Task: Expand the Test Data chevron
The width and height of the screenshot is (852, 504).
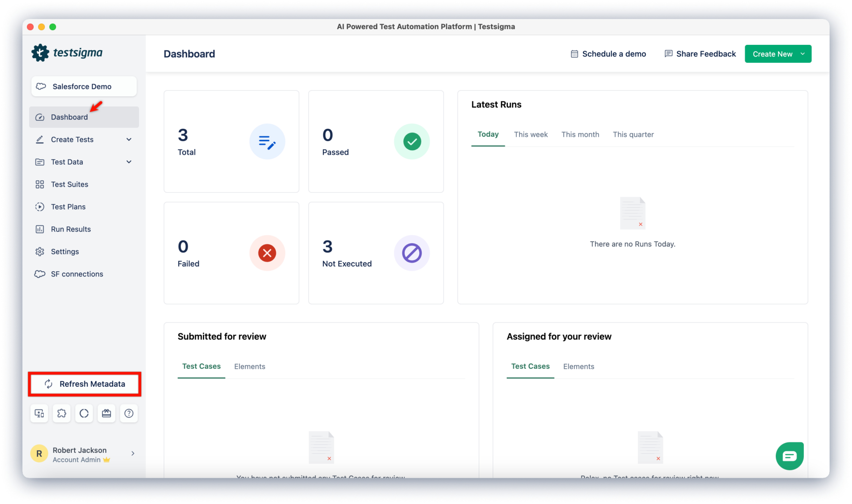Action: point(129,162)
